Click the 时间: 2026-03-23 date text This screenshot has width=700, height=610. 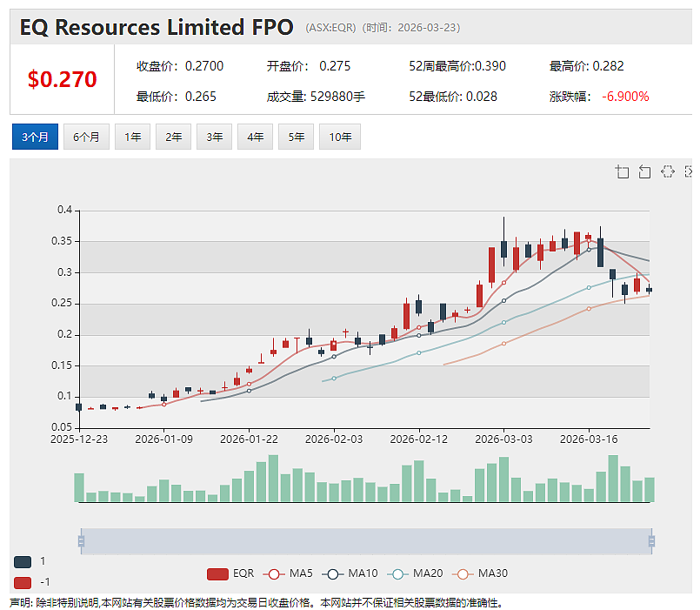(411, 28)
